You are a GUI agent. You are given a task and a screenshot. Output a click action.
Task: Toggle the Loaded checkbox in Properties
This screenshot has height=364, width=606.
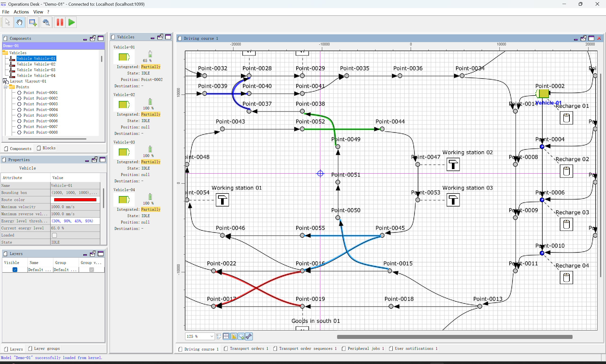tap(54, 235)
